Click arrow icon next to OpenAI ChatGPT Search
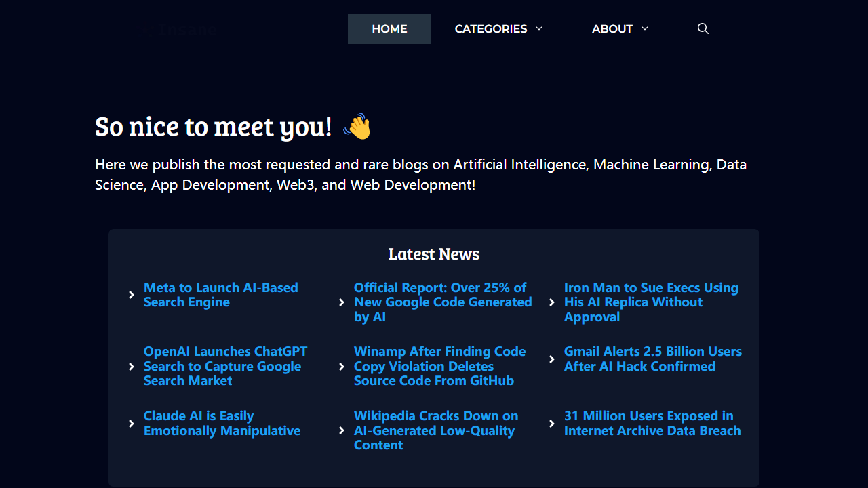This screenshot has height=488, width=868. 132,367
